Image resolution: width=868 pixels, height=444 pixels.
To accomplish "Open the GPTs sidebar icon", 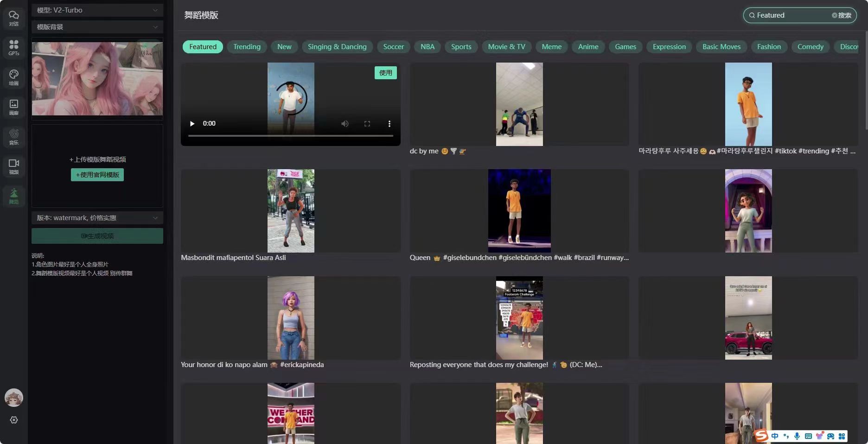I will point(14,47).
